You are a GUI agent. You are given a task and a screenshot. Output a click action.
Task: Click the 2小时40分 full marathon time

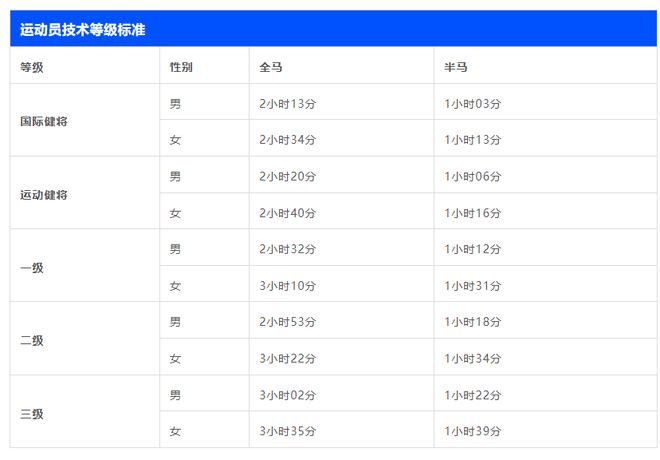tap(287, 213)
